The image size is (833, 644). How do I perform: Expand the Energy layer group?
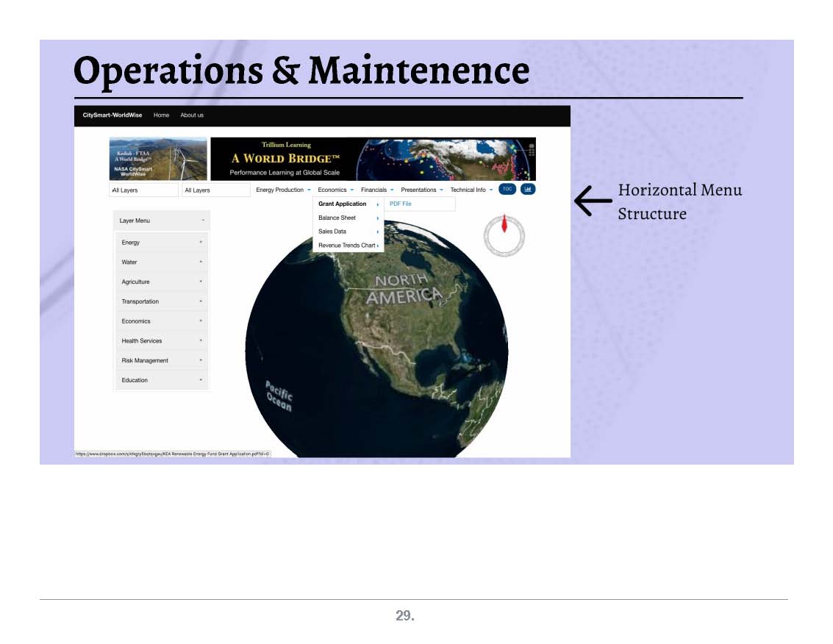[162, 243]
